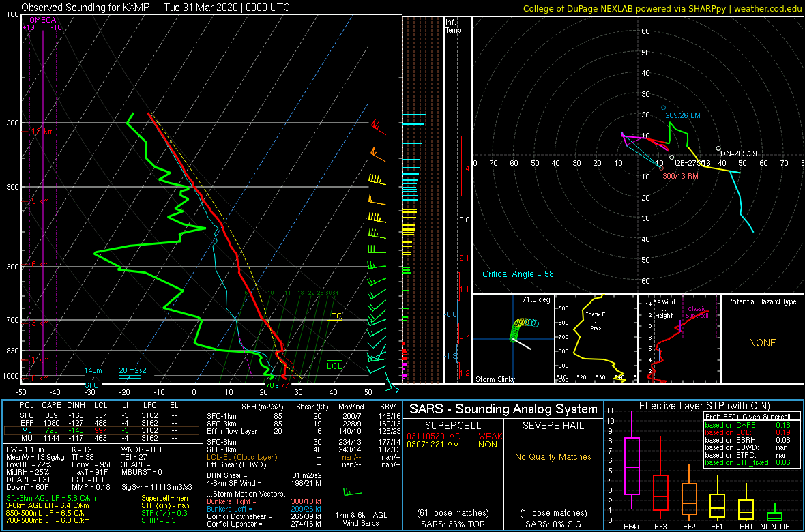This screenshot has height=532, width=805.
Task: Click '(61 loose matches)' text
Action: [x=454, y=513]
